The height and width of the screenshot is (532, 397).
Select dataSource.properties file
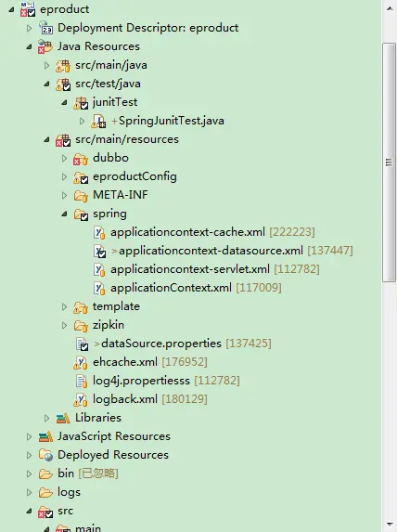click(161, 344)
